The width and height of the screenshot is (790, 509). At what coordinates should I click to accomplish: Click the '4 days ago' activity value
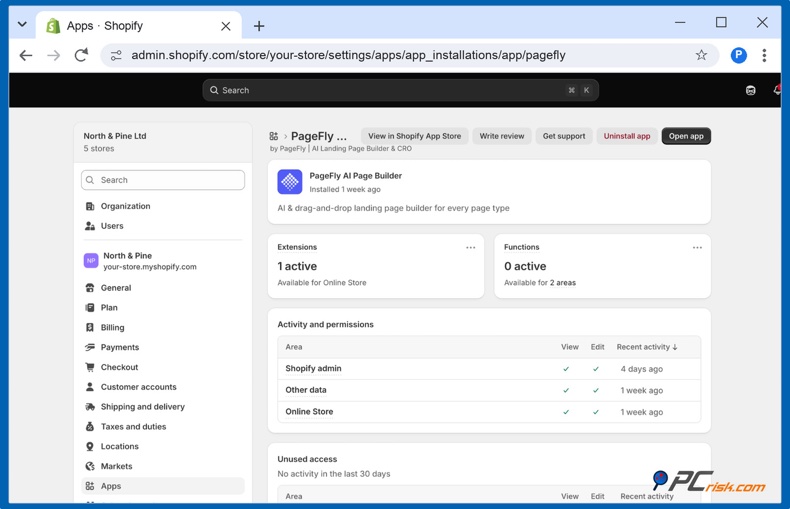click(x=641, y=369)
